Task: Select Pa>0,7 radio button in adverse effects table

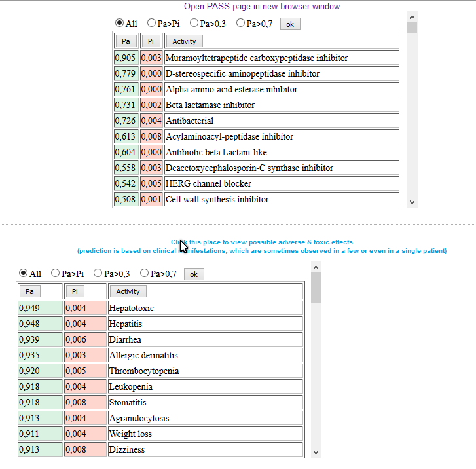Action: coord(144,273)
